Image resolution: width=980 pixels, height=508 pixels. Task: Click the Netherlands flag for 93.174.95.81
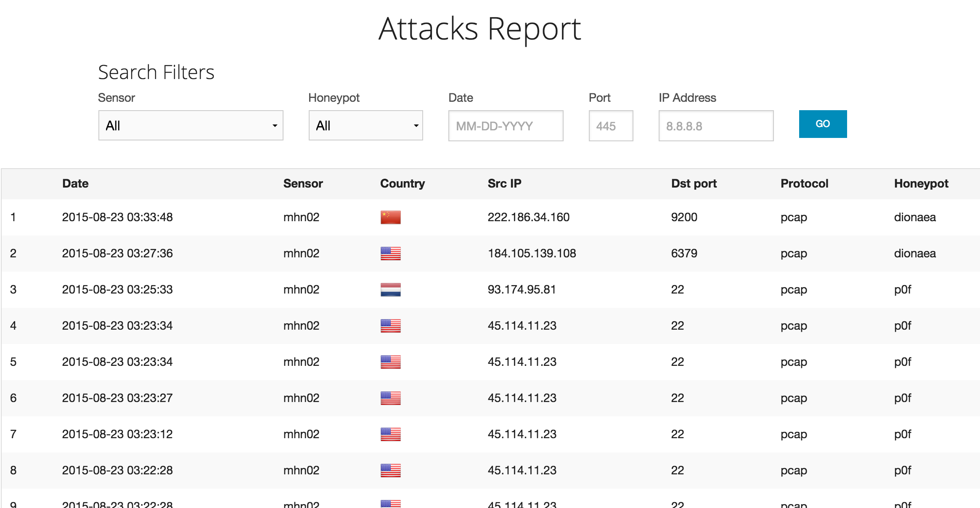tap(390, 290)
